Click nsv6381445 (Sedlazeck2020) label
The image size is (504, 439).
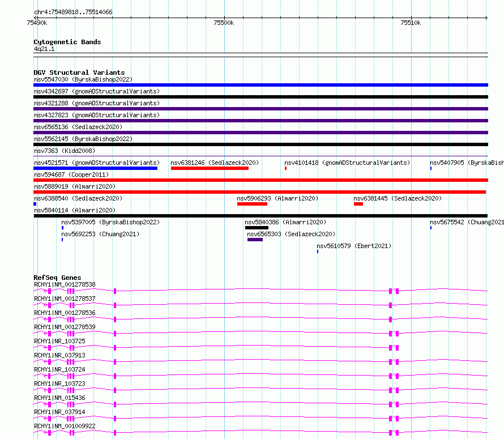(398, 198)
